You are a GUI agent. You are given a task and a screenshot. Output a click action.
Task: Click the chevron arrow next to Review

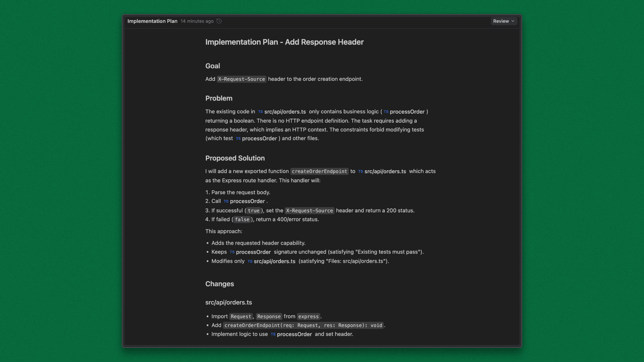513,21
